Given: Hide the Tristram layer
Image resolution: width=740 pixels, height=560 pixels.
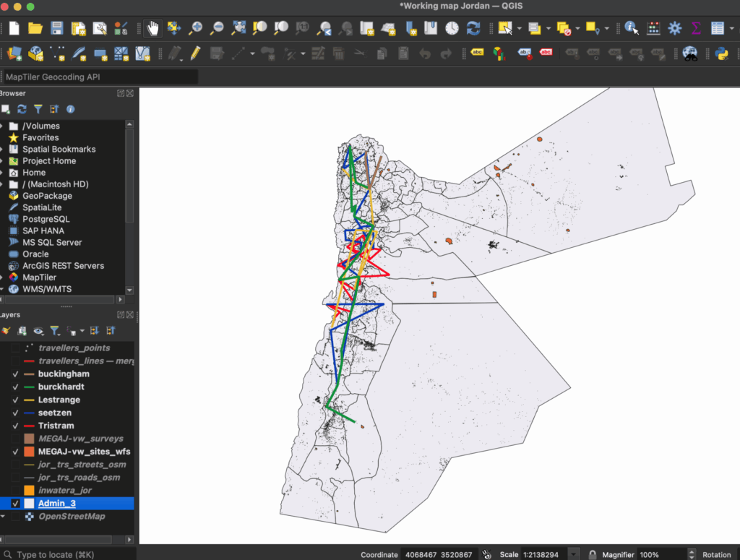Looking at the screenshot, I should [15, 426].
